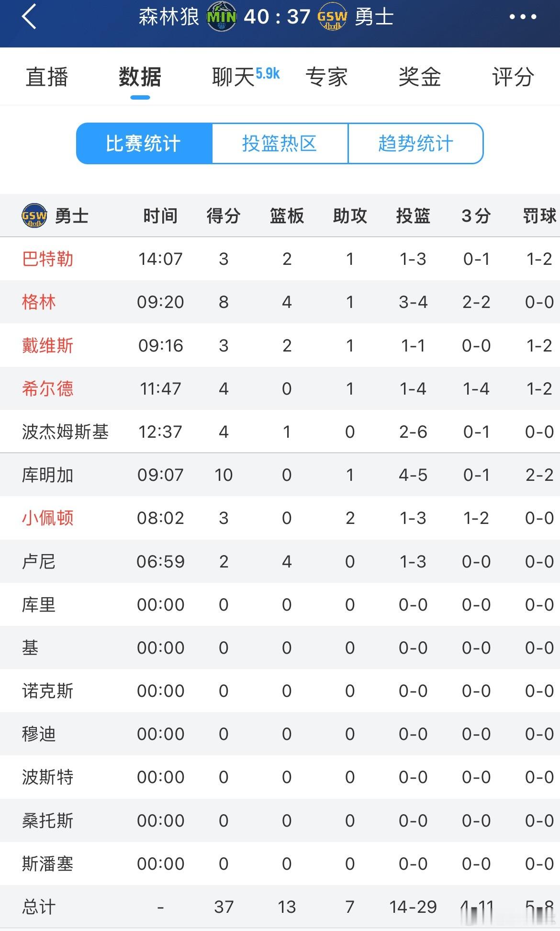Tap the 40 : 37 score display
Viewport: 560px width, 931px height.
pos(277,17)
